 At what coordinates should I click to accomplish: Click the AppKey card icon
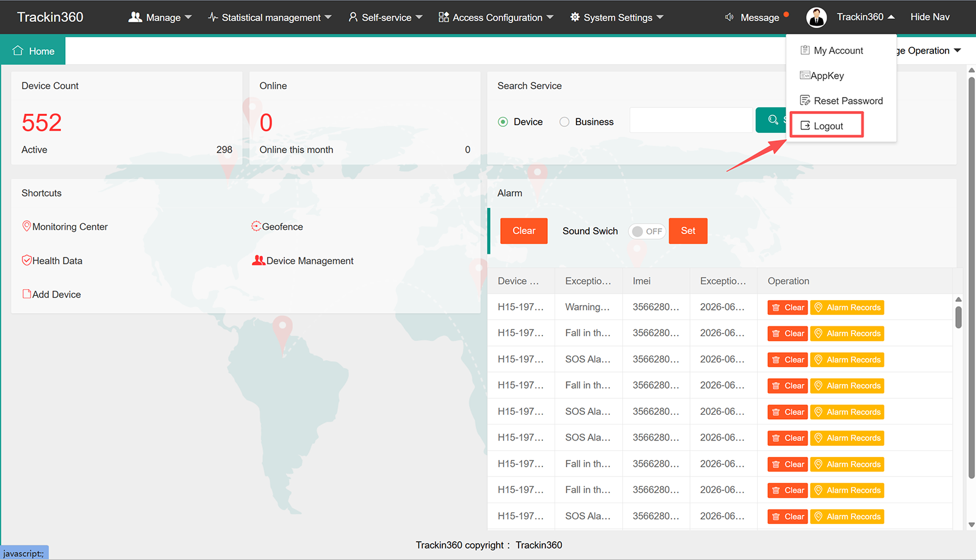(805, 75)
